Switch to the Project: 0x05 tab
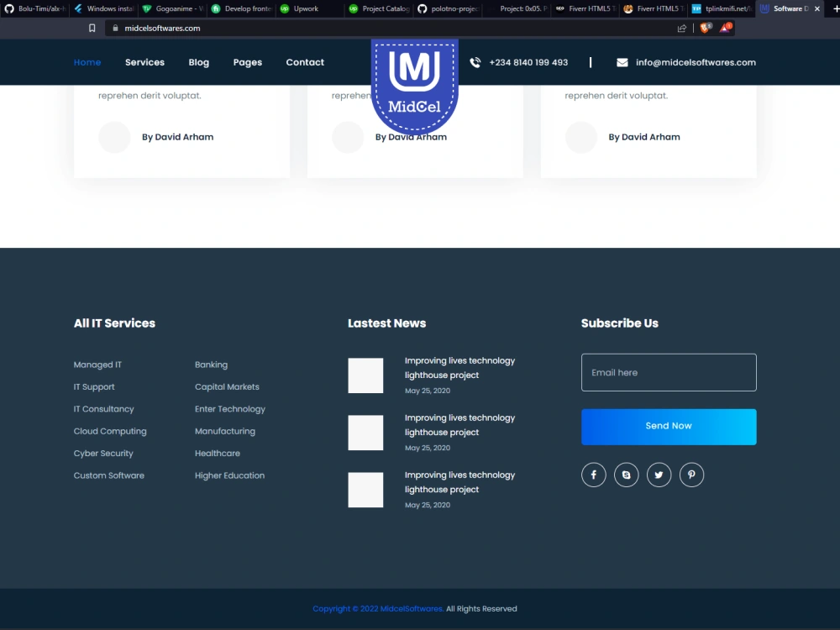This screenshot has width=840, height=630. (517, 8)
